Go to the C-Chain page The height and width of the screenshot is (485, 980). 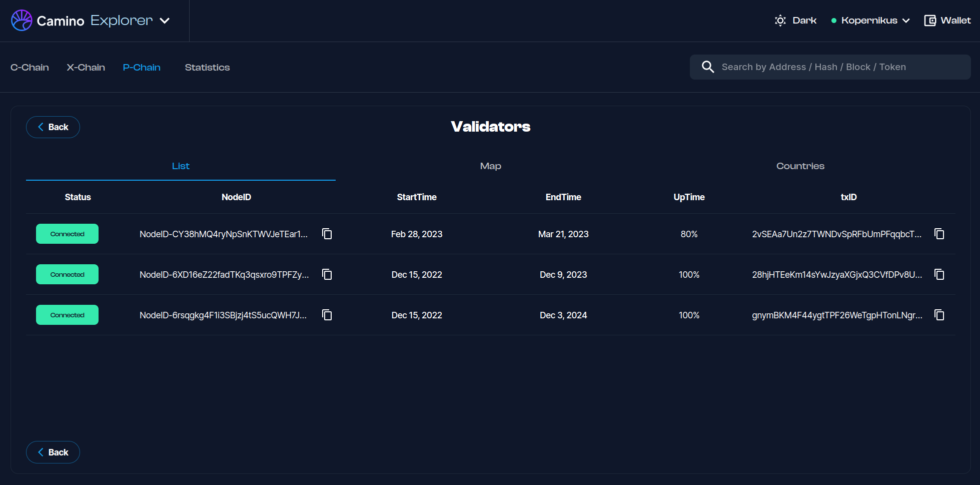[x=30, y=68]
